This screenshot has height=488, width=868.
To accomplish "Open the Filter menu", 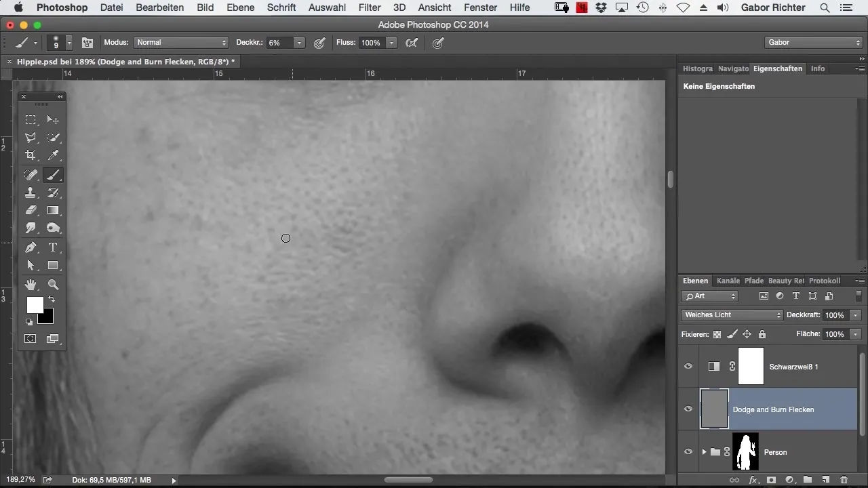I will tap(370, 7).
